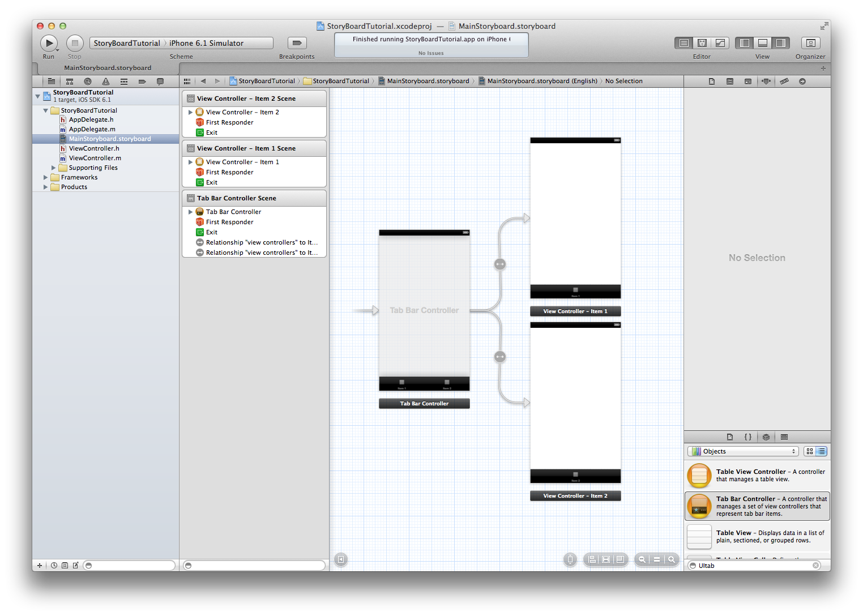Select ViewController.m in project navigator
Viewport: 863px width, 616px height.
95,158
